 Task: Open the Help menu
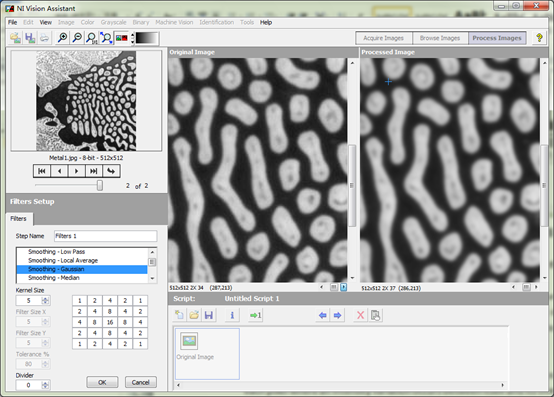pyautogui.click(x=266, y=22)
